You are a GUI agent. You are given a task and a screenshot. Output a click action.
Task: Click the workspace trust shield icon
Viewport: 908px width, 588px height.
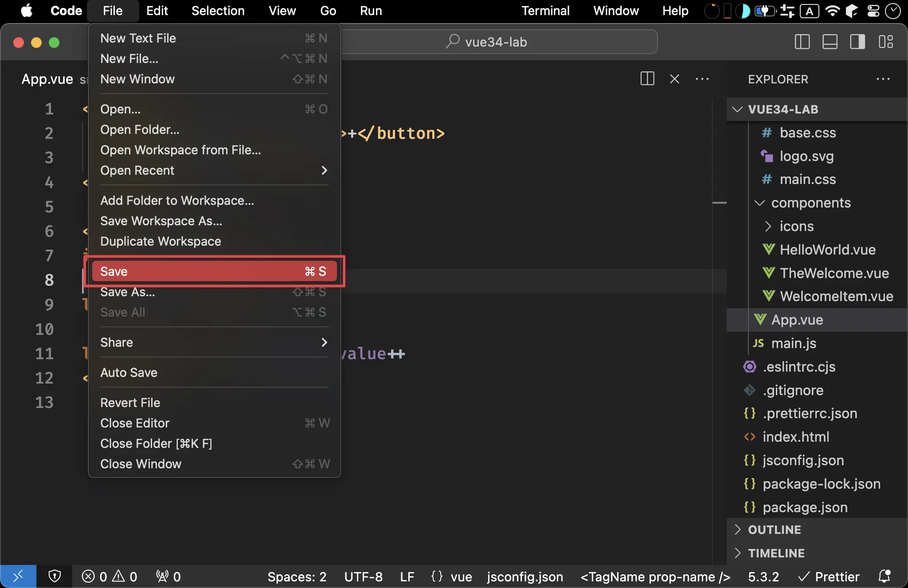coord(55,576)
